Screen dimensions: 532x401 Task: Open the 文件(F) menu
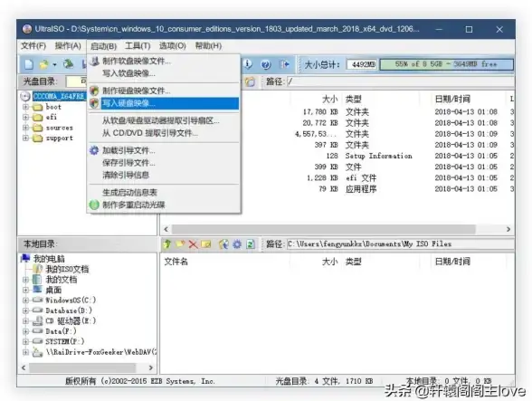point(33,46)
